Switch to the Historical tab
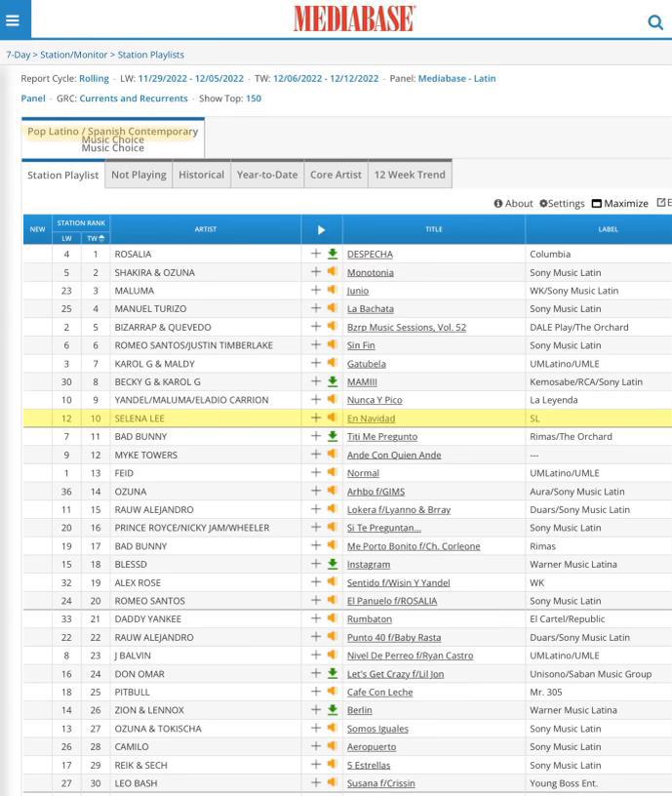Viewport: 672px width, 796px height. click(201, 175)
